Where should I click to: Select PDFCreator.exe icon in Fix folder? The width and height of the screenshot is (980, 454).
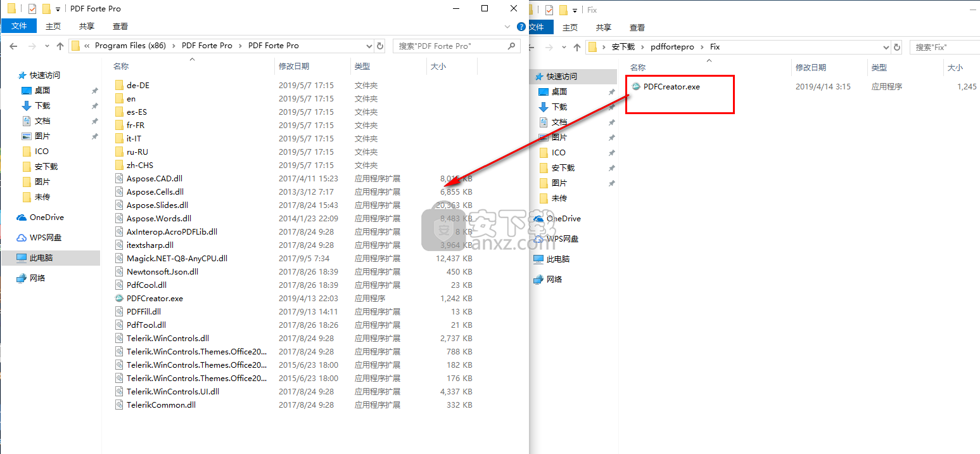tap(637, 86)
